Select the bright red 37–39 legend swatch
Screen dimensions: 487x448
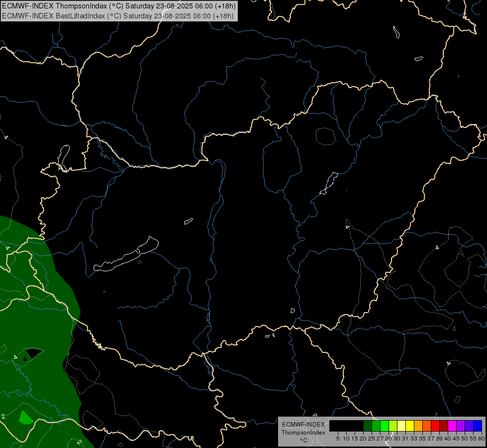click(x=435, y=426)
